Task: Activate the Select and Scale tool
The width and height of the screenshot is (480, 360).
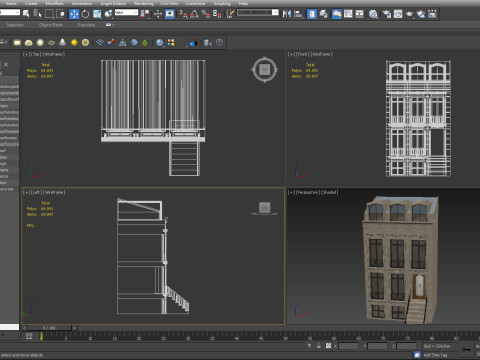Action: click(x=97, y=14)
